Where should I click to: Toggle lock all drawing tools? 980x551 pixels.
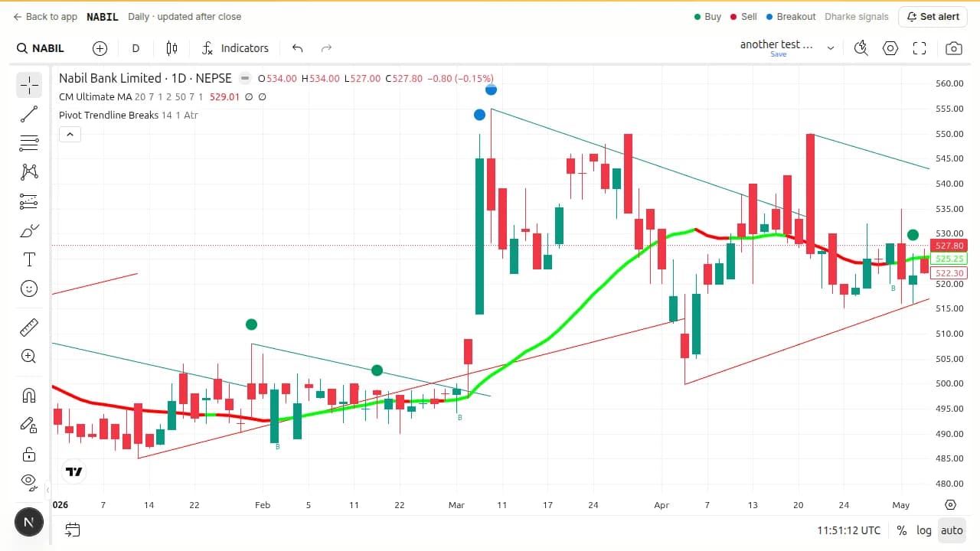(29, 454)
